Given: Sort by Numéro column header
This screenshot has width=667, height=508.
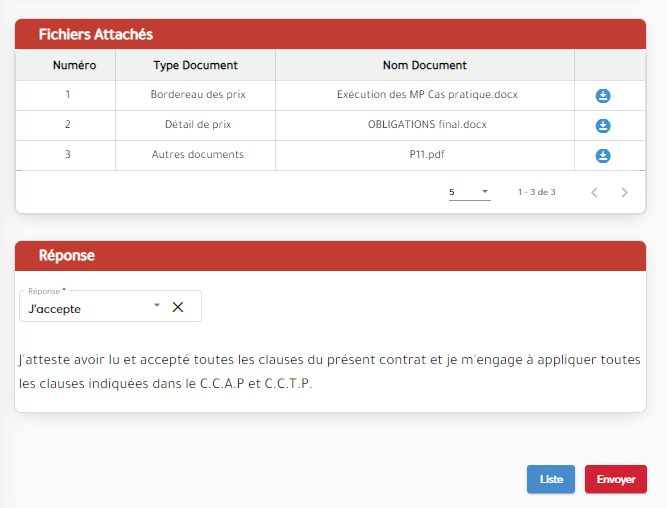Looking at the screenshot, I should [x=74, y=65].
